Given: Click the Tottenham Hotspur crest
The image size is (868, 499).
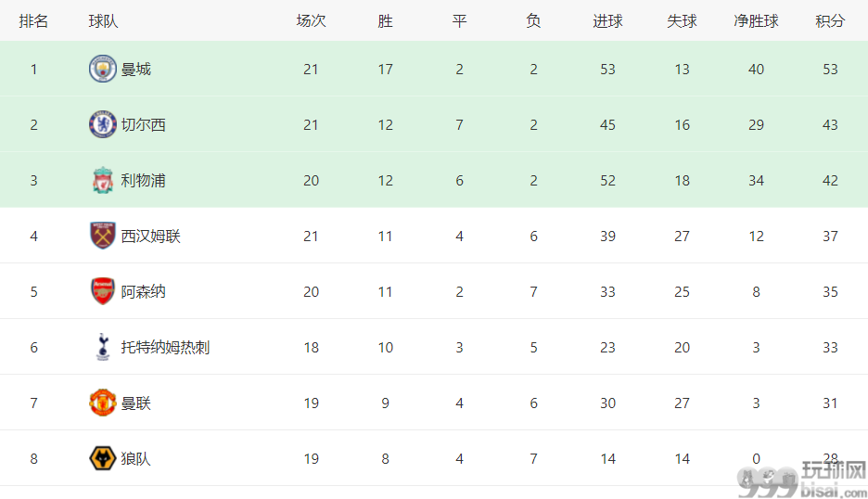Looking at the screenshot, I should click(102, 347).
